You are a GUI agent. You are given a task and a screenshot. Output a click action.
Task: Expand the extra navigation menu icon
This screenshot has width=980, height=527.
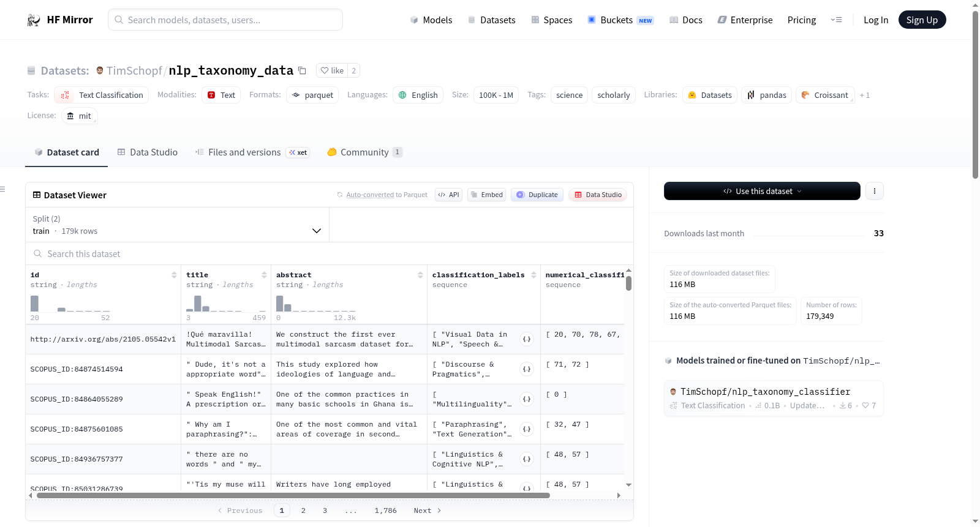836,20
